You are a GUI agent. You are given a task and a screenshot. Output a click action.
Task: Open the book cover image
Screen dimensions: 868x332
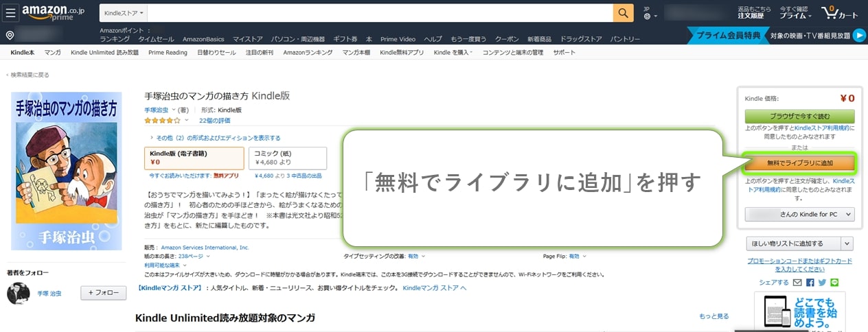point(66,171)
